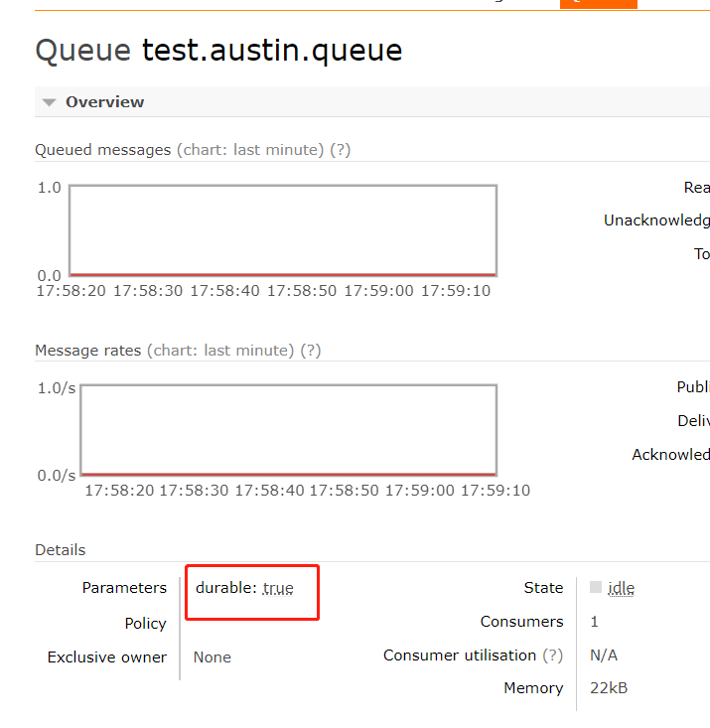This screenshot has height=728, width=710.
Task: Open help (?) for Queued messages
Action: click(x=341, y=150)
